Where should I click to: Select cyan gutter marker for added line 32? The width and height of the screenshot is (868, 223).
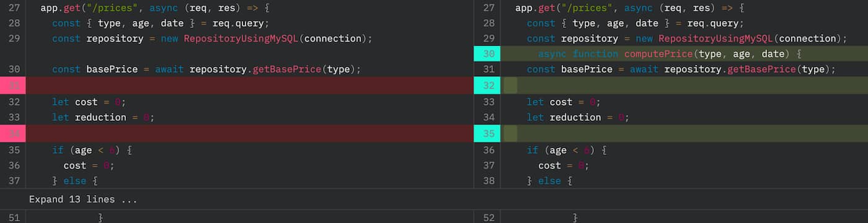tap(487, 85)
